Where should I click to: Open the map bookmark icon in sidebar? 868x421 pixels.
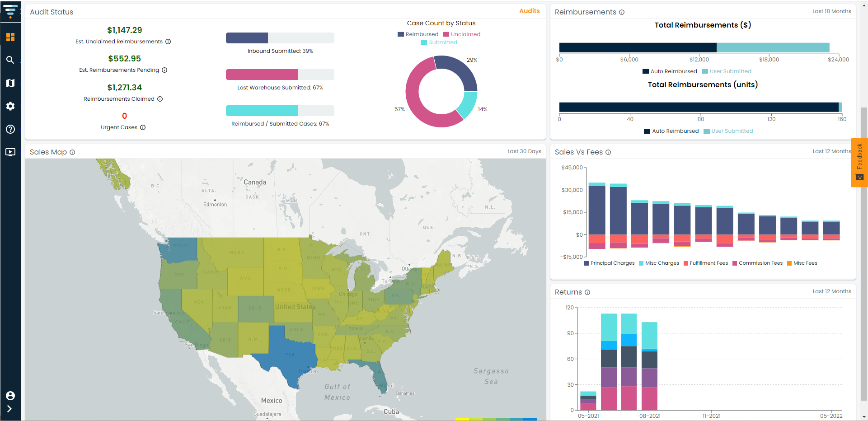click(10, 83)
